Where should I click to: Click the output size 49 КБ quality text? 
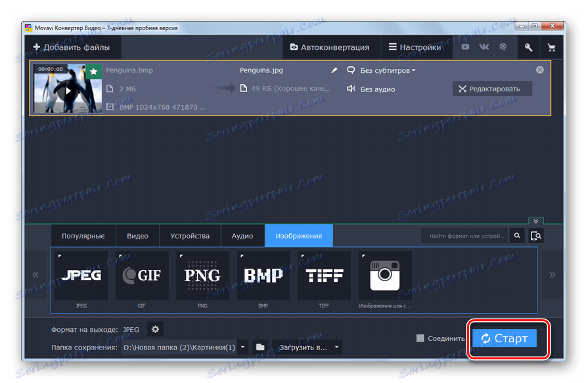(290, 89)
